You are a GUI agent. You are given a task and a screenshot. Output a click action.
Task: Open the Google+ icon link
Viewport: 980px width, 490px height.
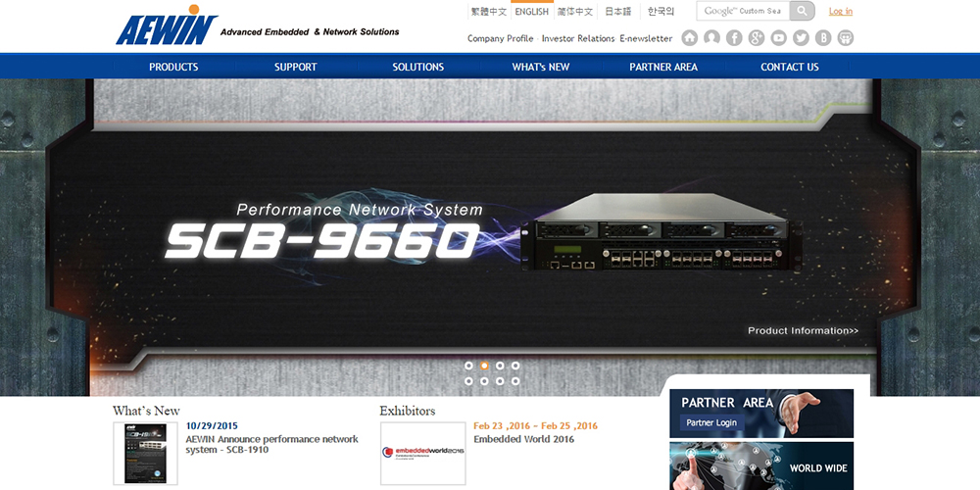click(757, 38)
